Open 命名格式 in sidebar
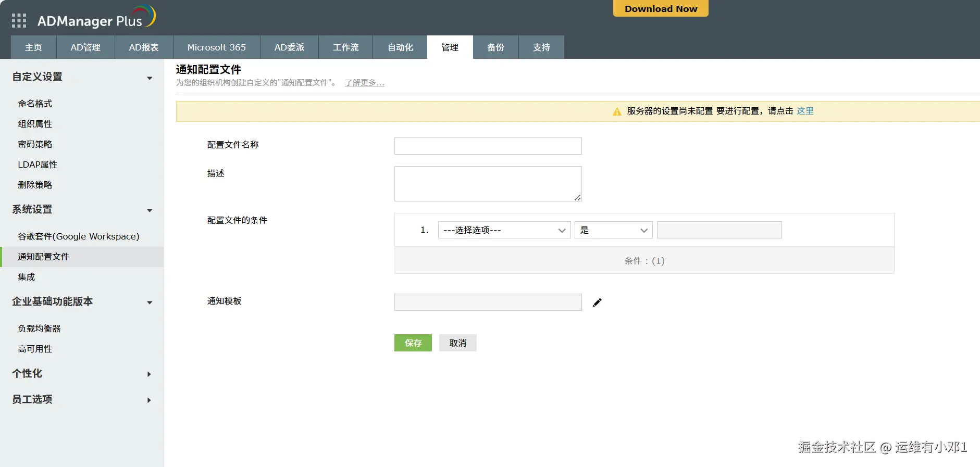 coord(35,104)
